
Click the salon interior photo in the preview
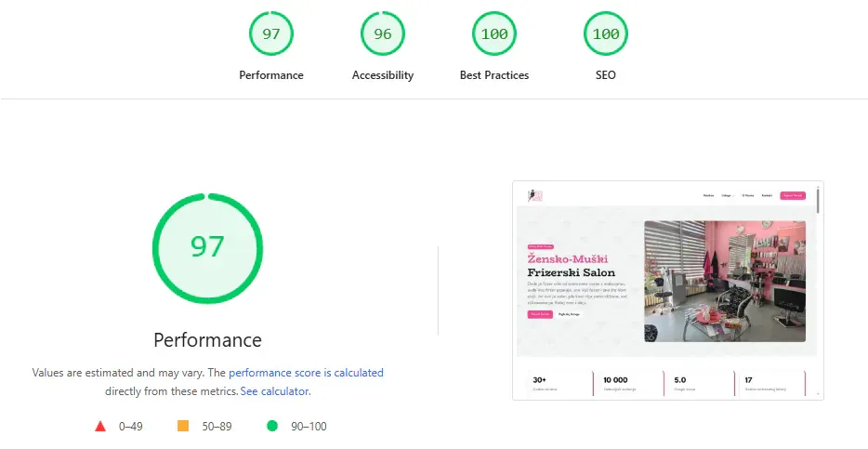724,281
